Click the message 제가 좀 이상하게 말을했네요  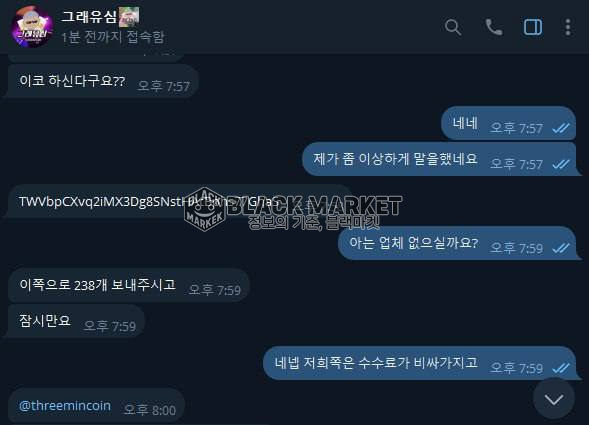[x=439, y=159]
